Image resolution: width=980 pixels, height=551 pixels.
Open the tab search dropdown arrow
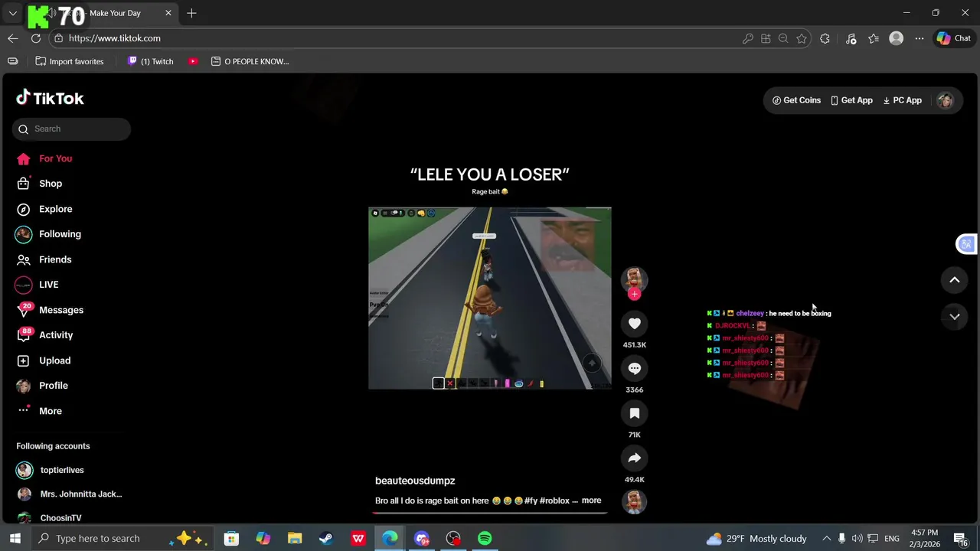(12, 13)
